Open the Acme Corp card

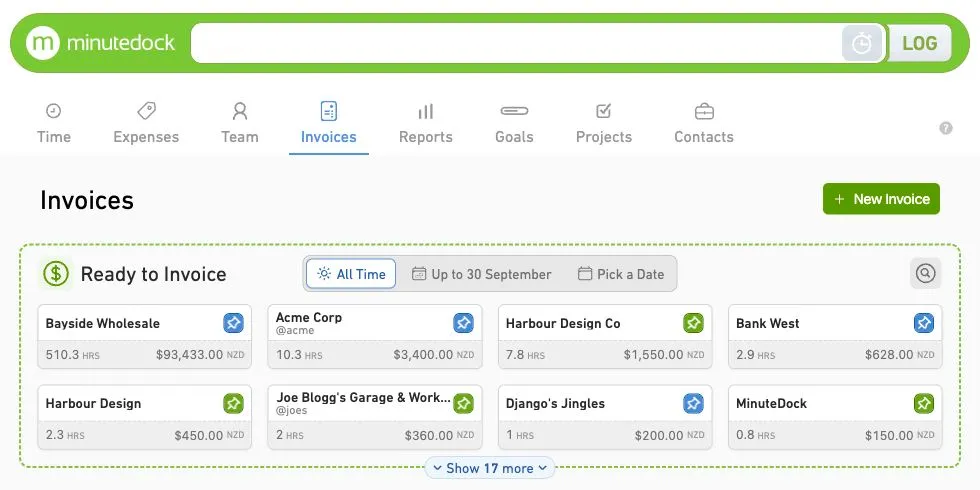375,336
